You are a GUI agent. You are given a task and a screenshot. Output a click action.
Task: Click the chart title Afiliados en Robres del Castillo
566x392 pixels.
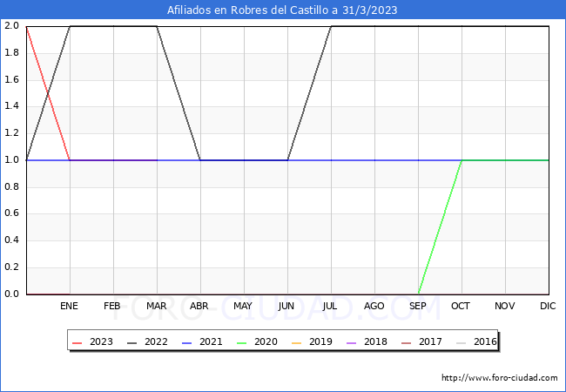pos(282,10)
